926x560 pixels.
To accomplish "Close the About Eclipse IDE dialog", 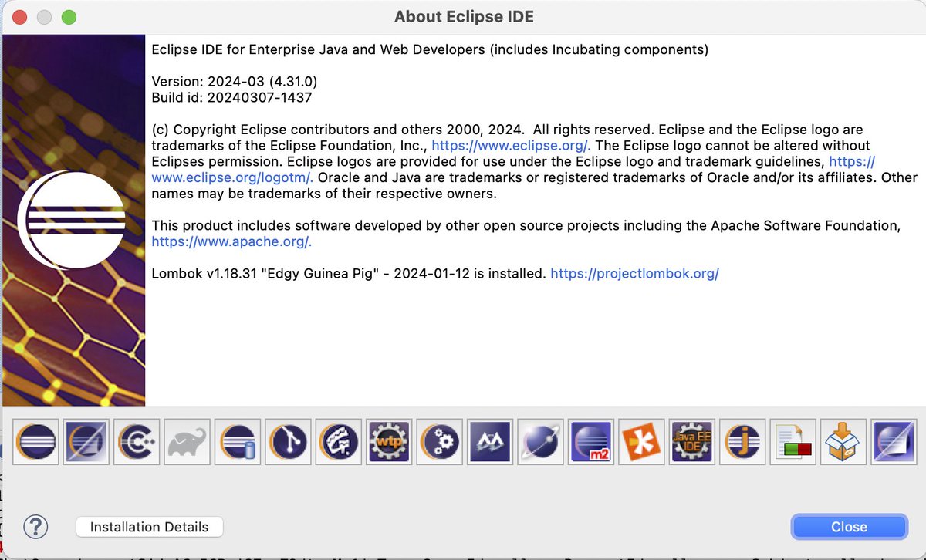I will point(849,527).
